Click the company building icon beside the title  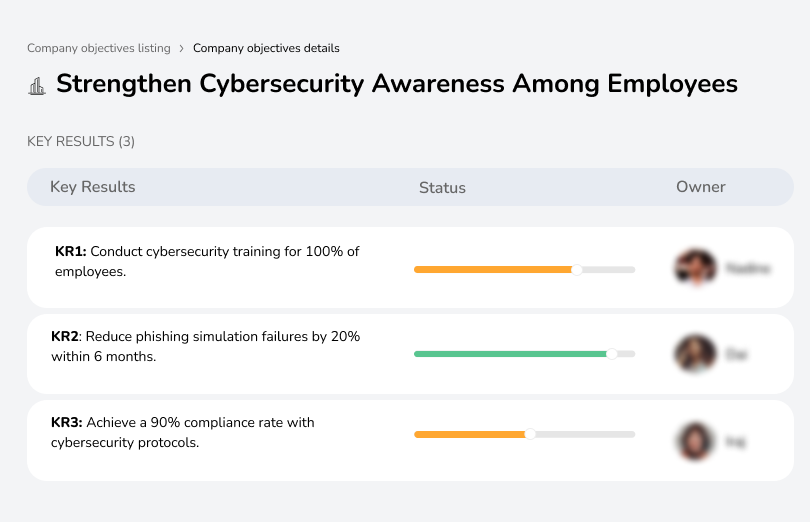click(37, 86)
